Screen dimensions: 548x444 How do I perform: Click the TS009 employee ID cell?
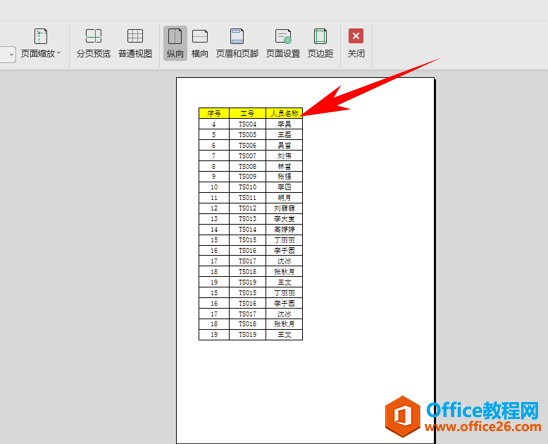click(x=247, y=177)
